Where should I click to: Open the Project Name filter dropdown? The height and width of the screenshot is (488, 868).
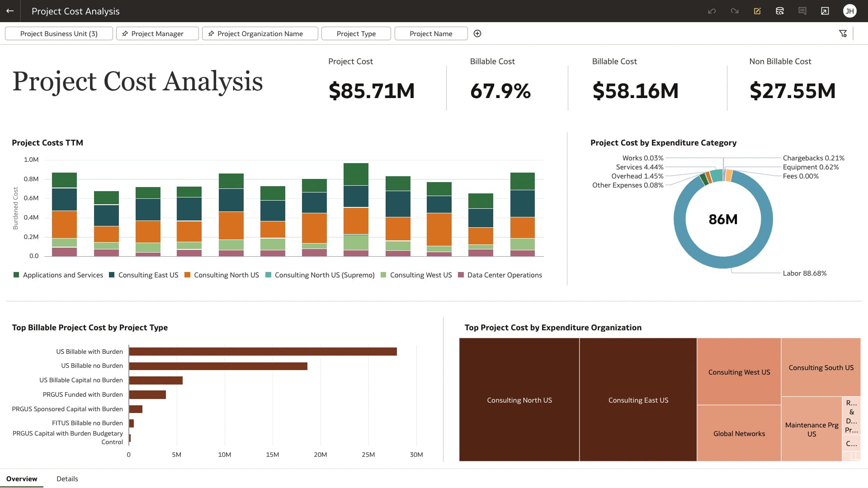tap(431, 33)
